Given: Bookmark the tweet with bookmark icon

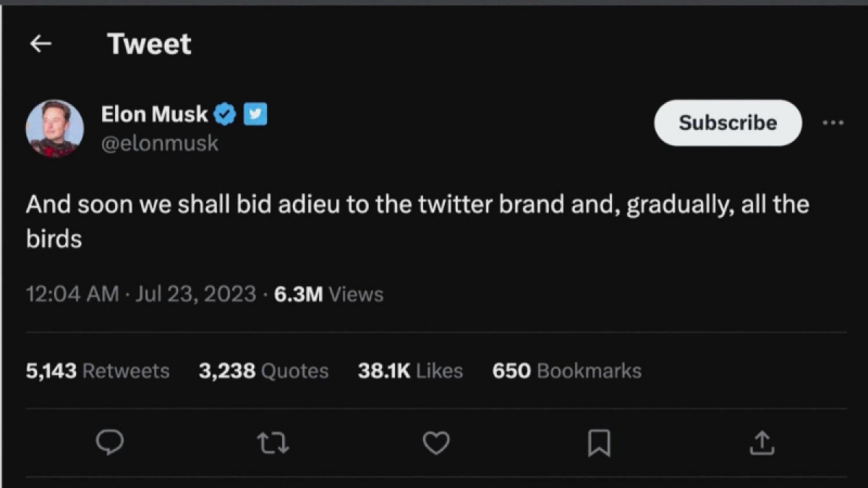Looking at the screenshot, I should click(x=599, y=442).
